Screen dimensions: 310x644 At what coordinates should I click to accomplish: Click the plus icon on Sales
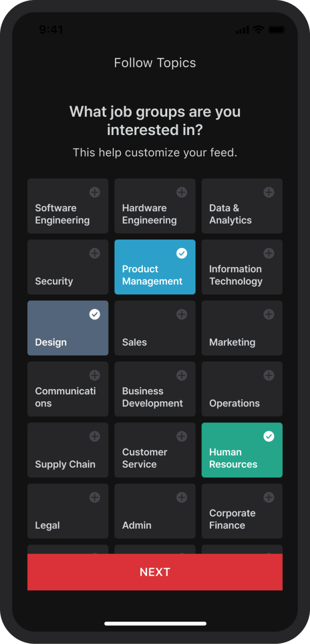(182, 315)
